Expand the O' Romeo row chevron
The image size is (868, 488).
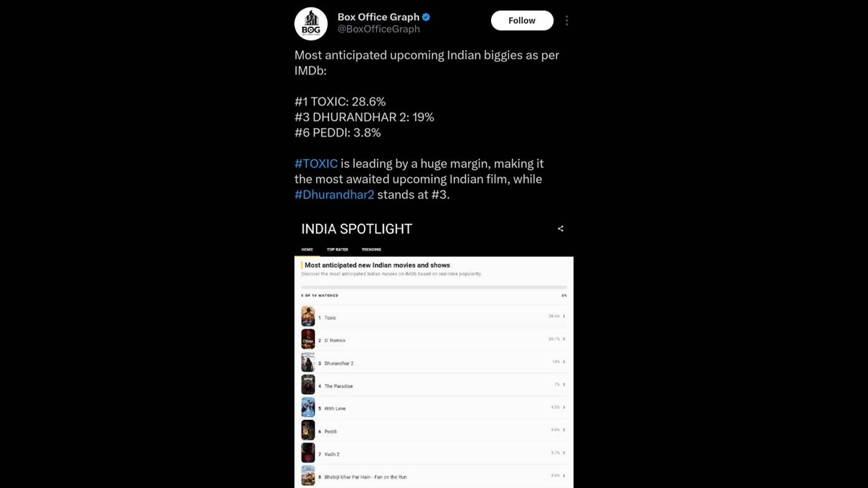(x=564, y=339)
